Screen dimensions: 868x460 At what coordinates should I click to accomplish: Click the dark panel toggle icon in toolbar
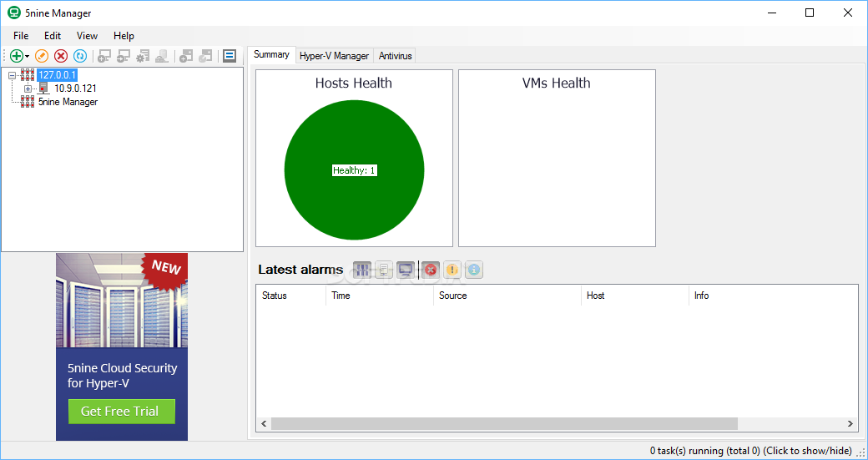[230, 56]
